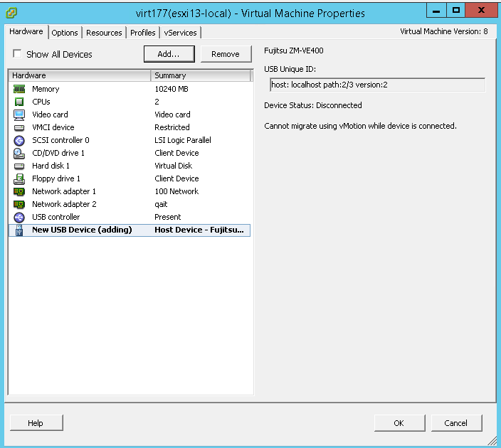Switch to the Profiles tab
This screenshot has height=448, width=501.
(143, 33)
